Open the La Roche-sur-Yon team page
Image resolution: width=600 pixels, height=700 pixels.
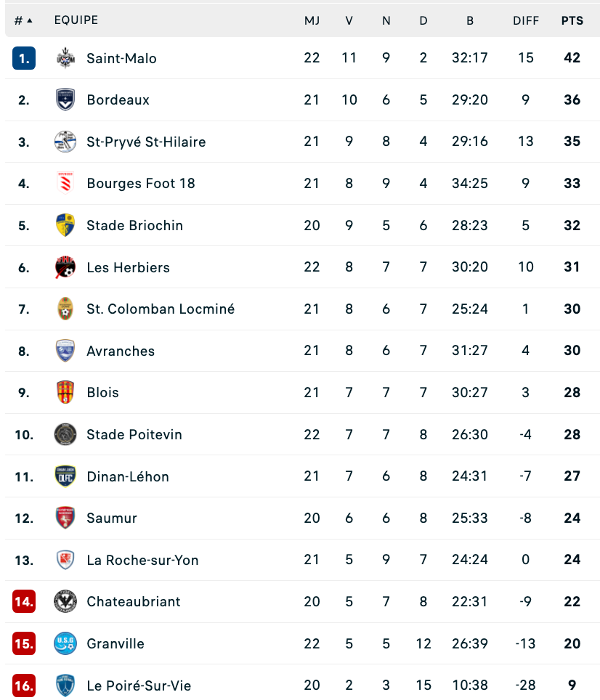coord(142,560)
